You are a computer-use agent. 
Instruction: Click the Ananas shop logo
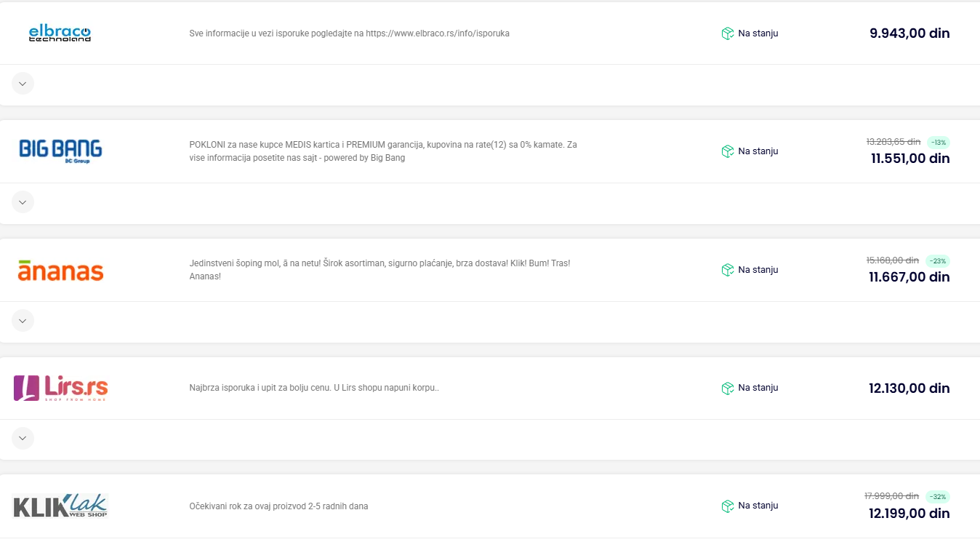[x=60, y=270]
